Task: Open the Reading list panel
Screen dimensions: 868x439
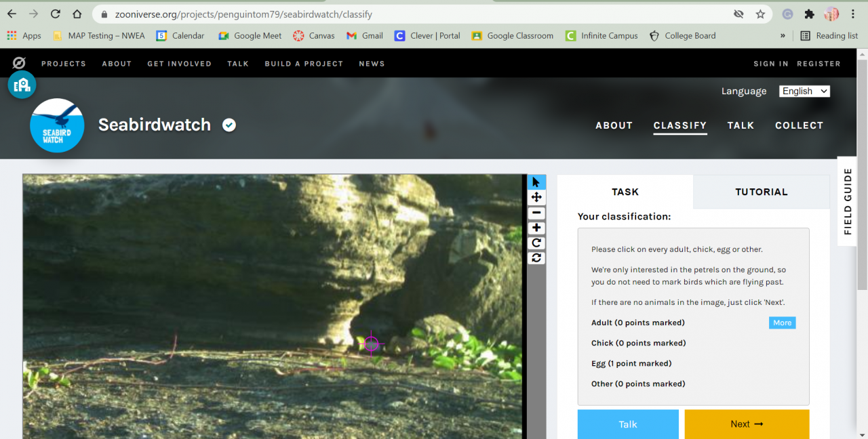Action: [x=829, y=36]
